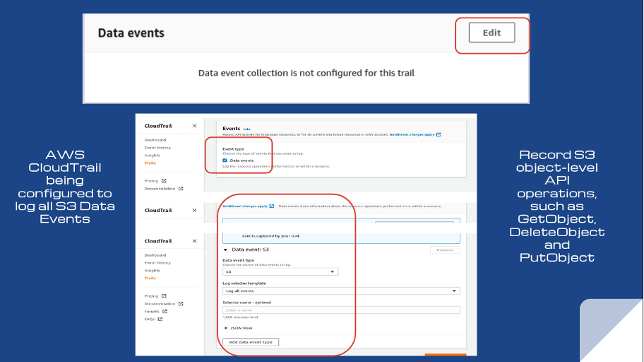644x362 pixels.
Task: Collapse the Data event: S3 section
Action: 226,250
